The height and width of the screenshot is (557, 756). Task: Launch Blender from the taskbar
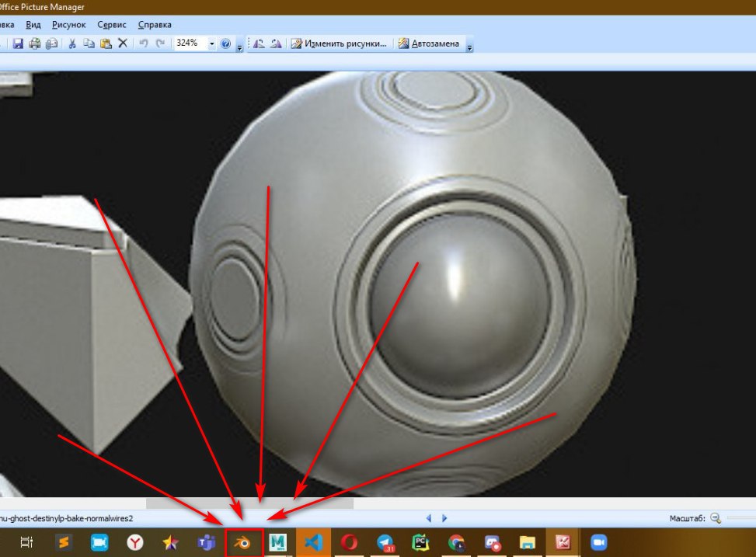[244, 543]
